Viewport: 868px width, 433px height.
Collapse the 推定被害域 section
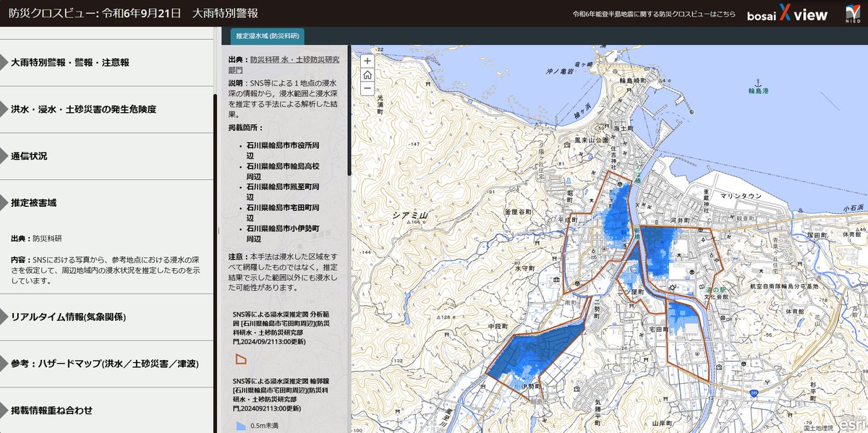106,203
